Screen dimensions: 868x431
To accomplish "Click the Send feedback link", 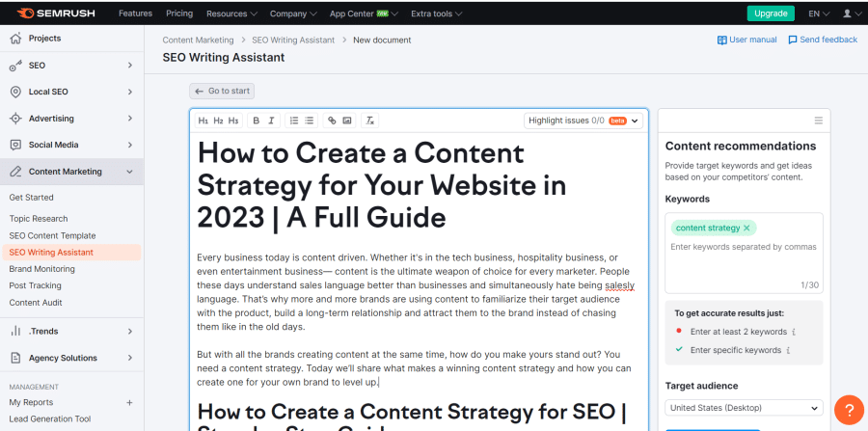I will [x=823, y=40].
